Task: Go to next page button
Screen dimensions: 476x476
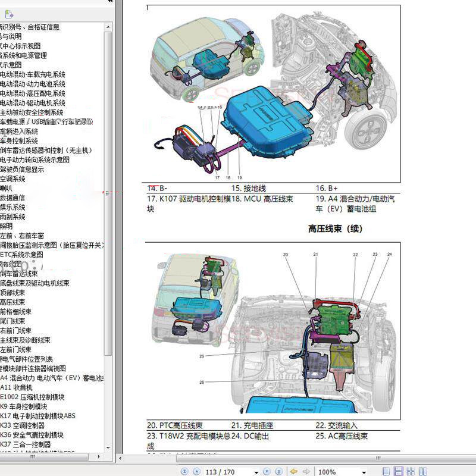Action: 267,471
